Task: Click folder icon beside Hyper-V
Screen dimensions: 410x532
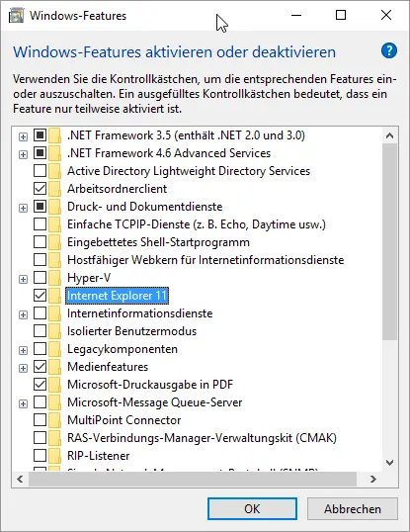Action: [x=54, y=278]
